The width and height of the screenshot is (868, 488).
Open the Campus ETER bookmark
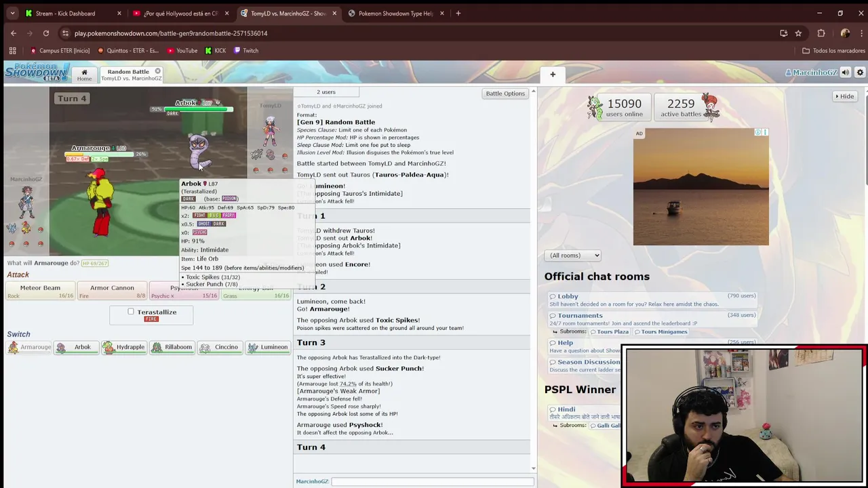tap(60, 51)
